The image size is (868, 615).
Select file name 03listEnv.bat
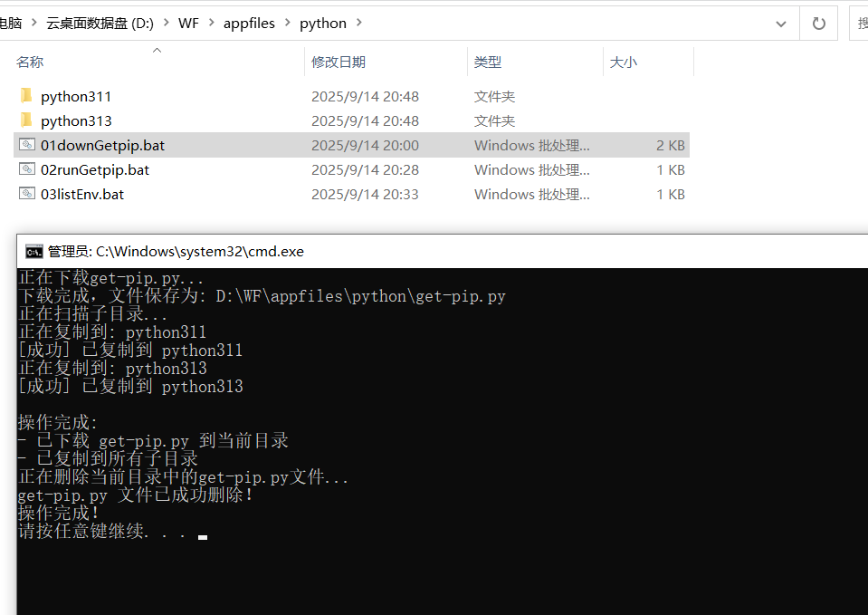coord(82,194)
